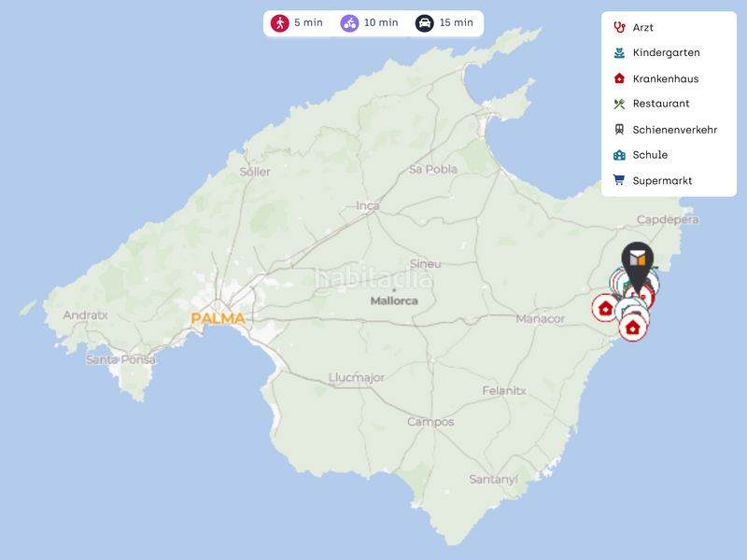Click the Mallorca island label

click(x=394, y=301)
